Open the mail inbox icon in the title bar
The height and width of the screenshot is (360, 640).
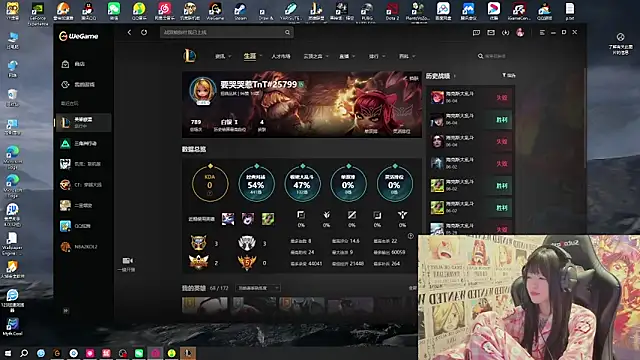(x=491, y=33)
